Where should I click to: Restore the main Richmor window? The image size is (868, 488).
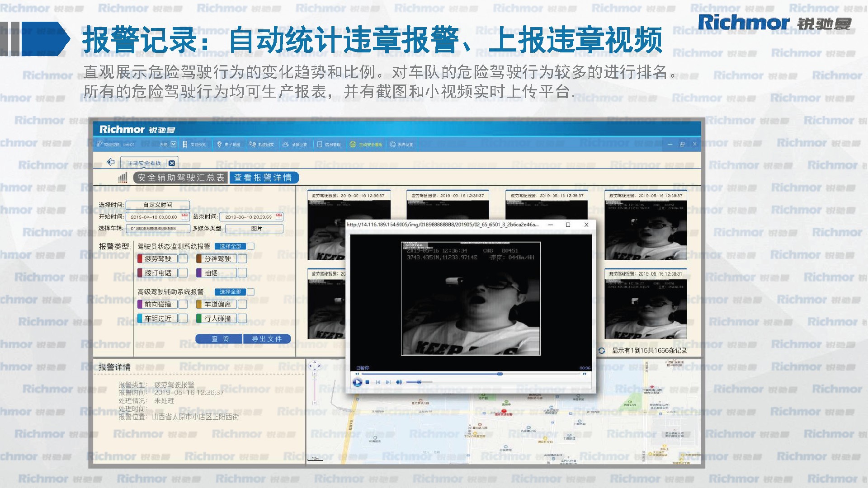(682, 144)
